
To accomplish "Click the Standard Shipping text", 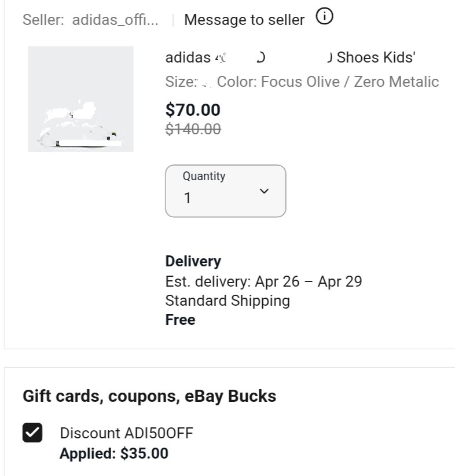I will (x=227, y=301).
